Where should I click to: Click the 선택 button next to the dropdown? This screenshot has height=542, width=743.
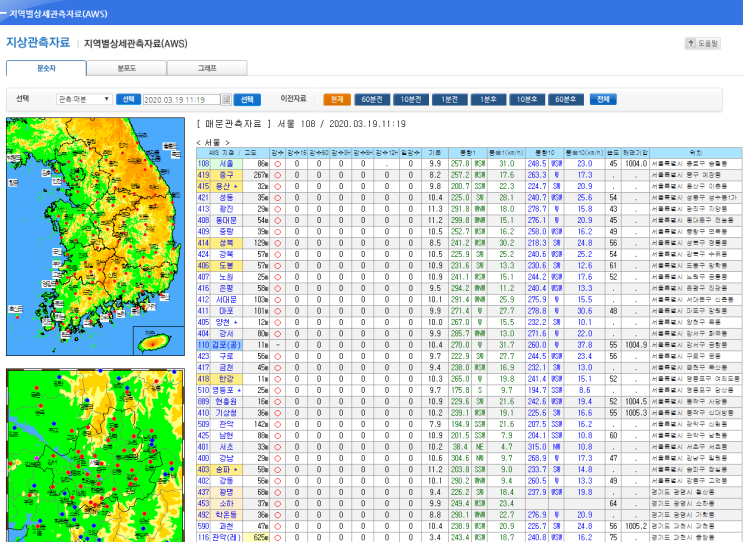(x=128, y=99)
